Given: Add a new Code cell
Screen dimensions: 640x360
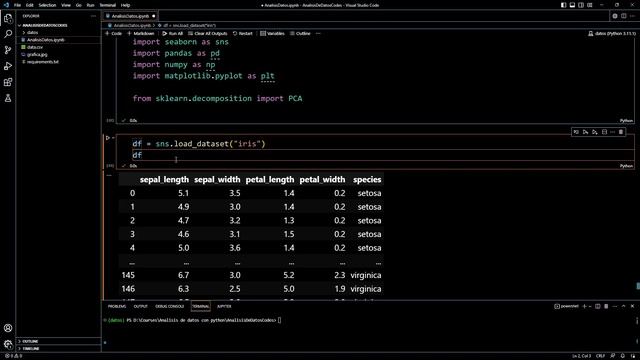Looking at the screenshot, I should 113,33.
